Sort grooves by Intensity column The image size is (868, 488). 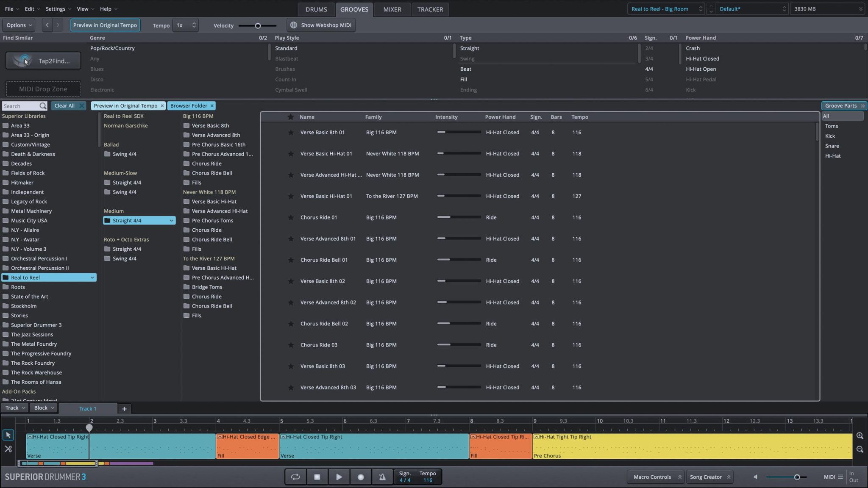pyautogui.click(x=446, y=117)
